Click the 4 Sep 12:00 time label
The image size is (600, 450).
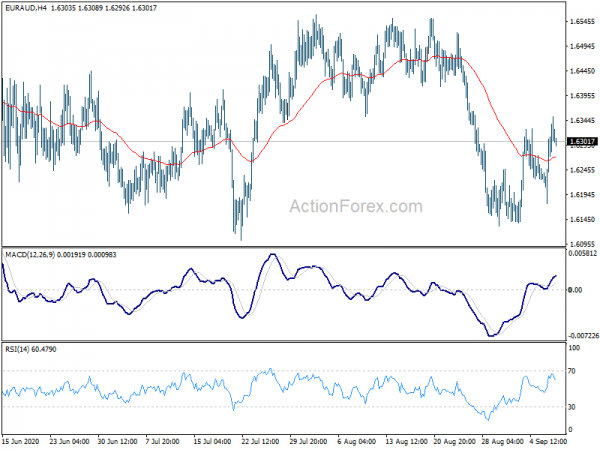[548, 441]
